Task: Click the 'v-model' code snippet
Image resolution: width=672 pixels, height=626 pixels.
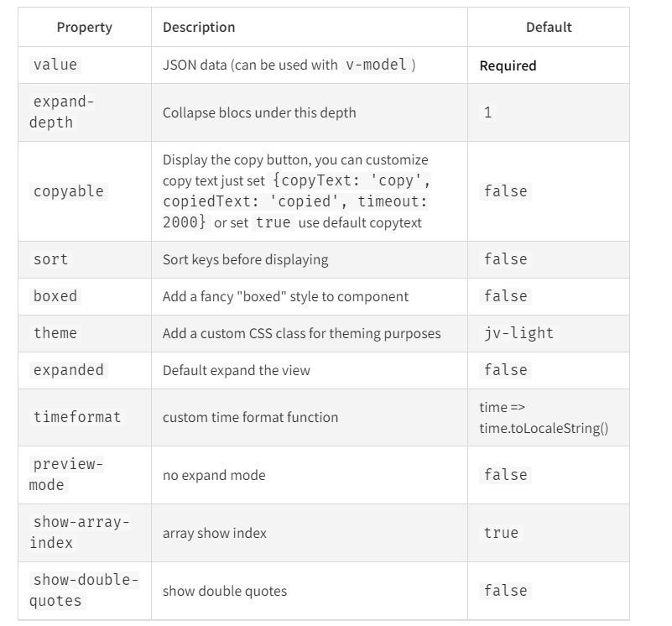Action: [x=375, y=65]
